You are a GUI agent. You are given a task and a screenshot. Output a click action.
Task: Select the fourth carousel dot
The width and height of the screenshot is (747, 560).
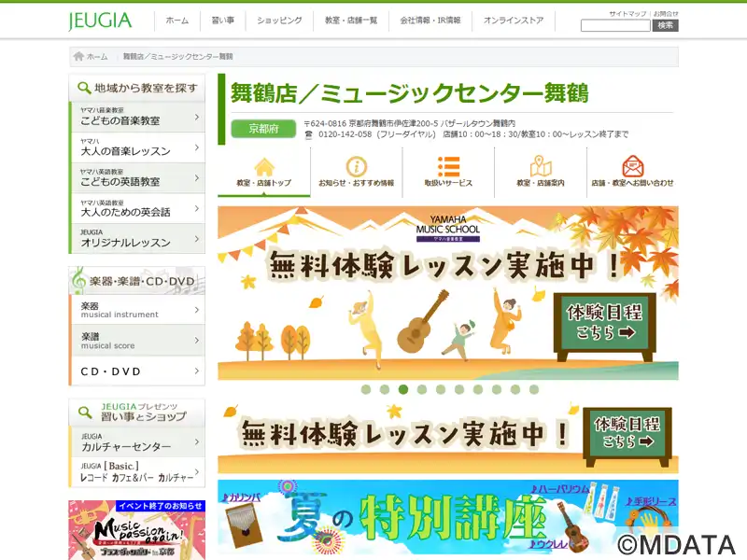[422, 389]
